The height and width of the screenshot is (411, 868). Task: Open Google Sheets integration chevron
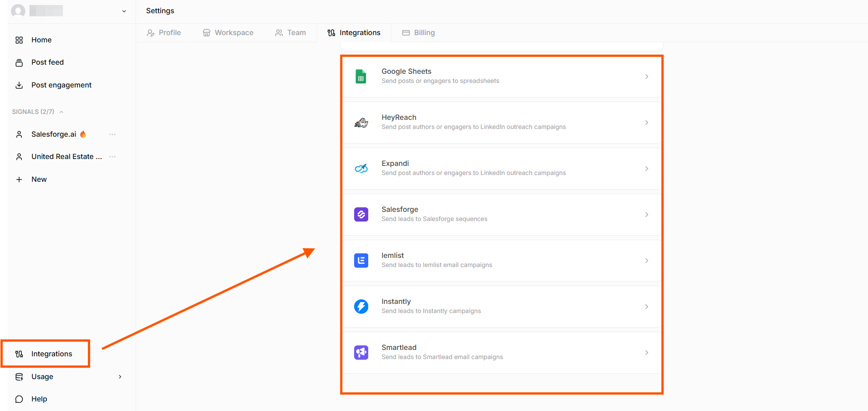(646, 77)
